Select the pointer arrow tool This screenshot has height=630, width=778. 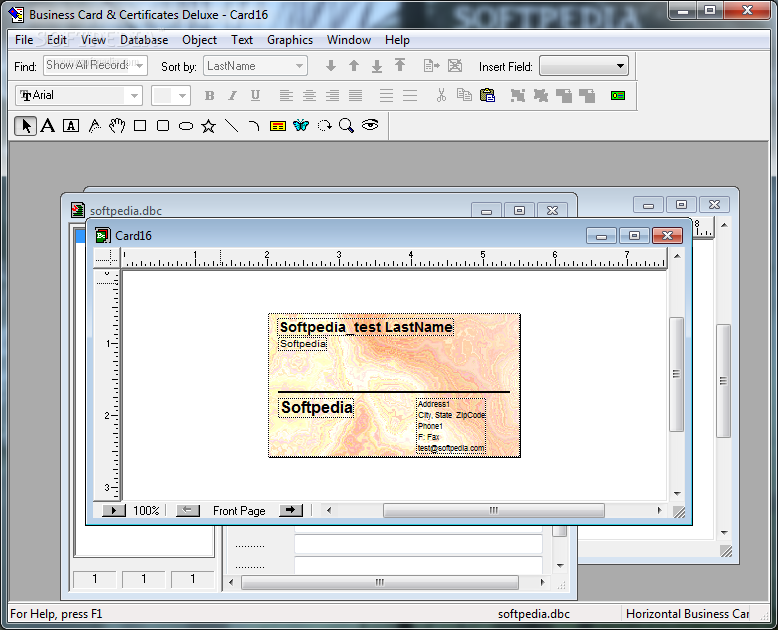pos(25,126)
